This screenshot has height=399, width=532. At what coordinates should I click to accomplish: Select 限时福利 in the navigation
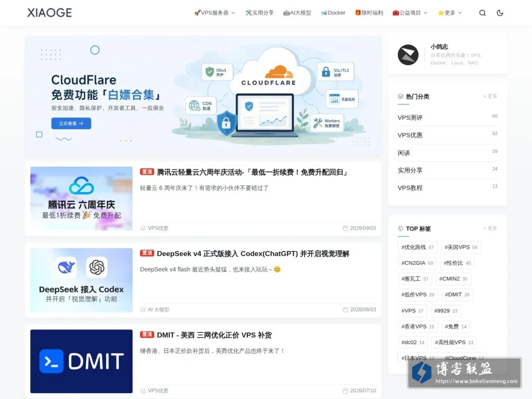[369, 13]
